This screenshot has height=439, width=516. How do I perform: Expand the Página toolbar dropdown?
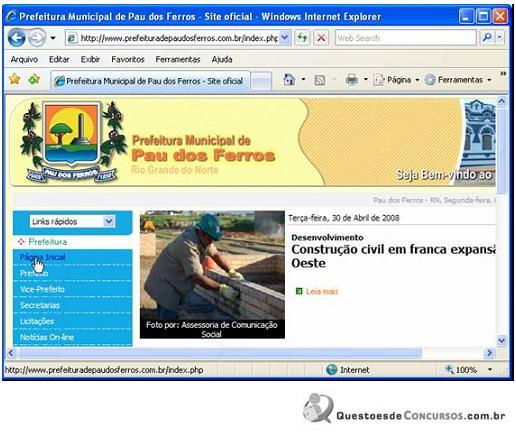tap(417, 80)
